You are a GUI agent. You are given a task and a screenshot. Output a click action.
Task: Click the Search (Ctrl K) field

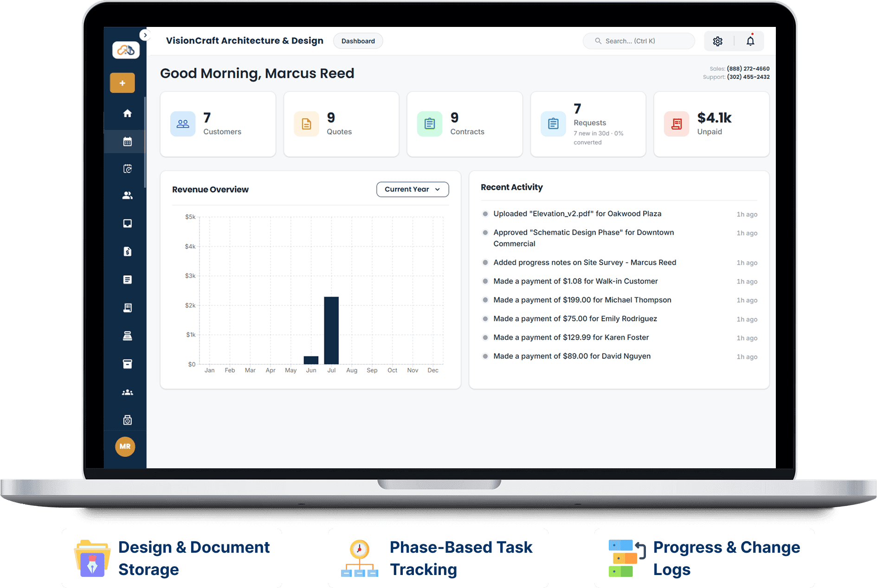coord(639,41)
